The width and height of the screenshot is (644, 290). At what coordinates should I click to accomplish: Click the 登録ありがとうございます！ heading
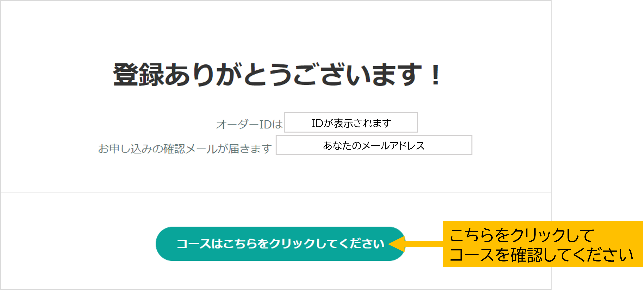[276, 75]
